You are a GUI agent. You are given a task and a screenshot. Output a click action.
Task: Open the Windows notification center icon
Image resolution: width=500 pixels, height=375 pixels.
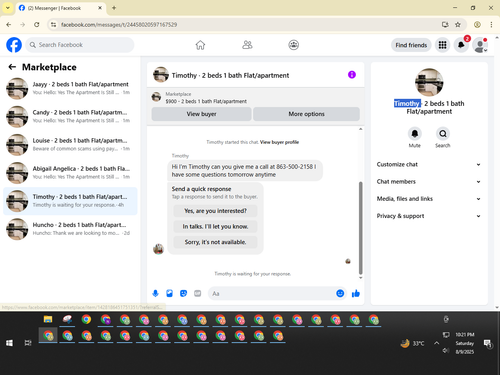point(488,343)
